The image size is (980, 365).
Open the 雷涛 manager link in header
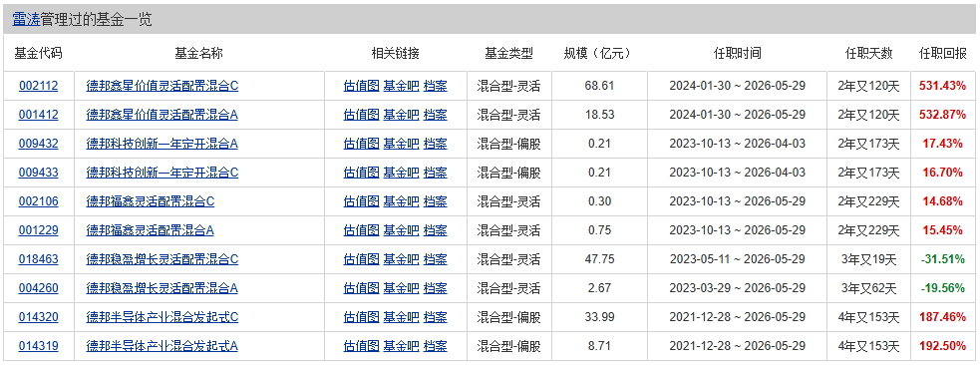pyautogui.click(x=26, y=20)
